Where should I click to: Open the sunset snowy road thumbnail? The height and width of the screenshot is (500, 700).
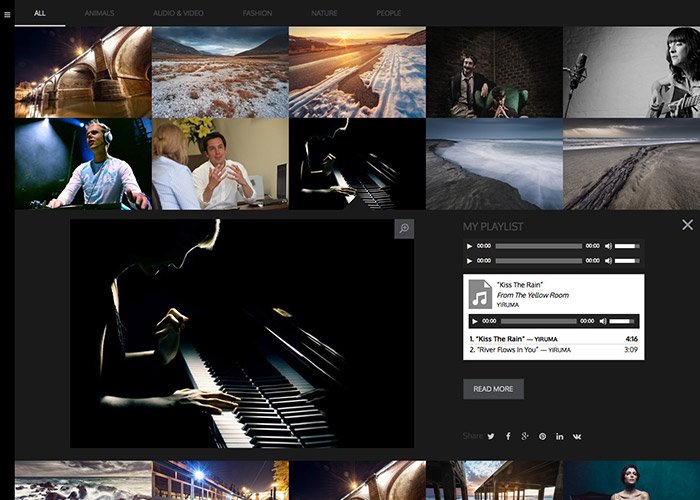click(x=357, y=72)
